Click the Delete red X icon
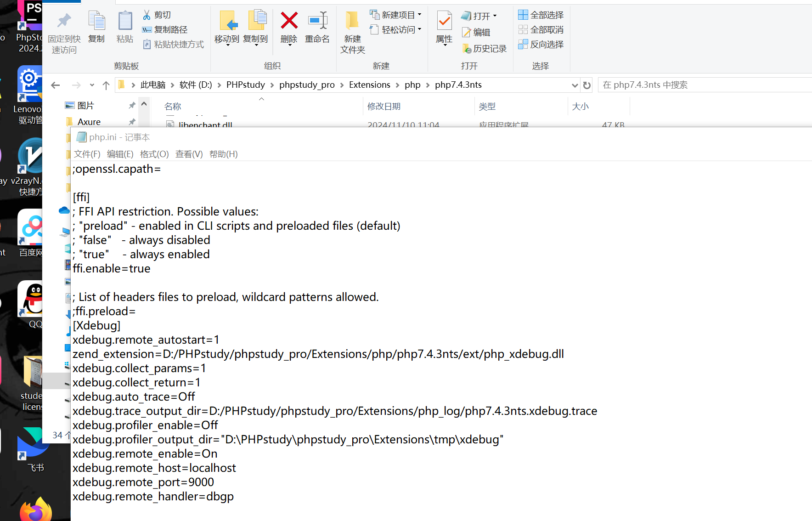This screenshot has height=521, width=812. pos(289,21)
